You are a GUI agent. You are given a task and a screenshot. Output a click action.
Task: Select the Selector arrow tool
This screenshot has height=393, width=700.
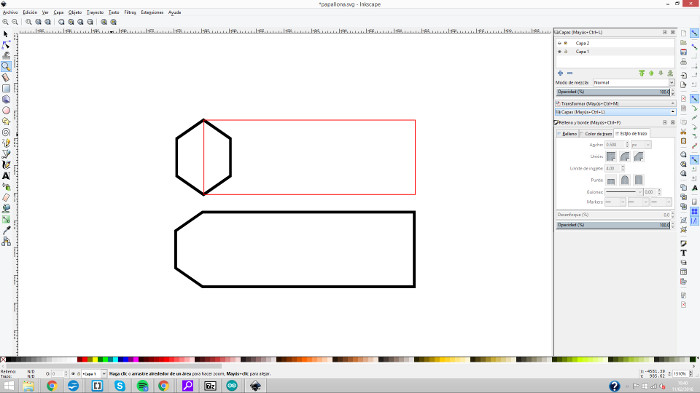point(6,34)
